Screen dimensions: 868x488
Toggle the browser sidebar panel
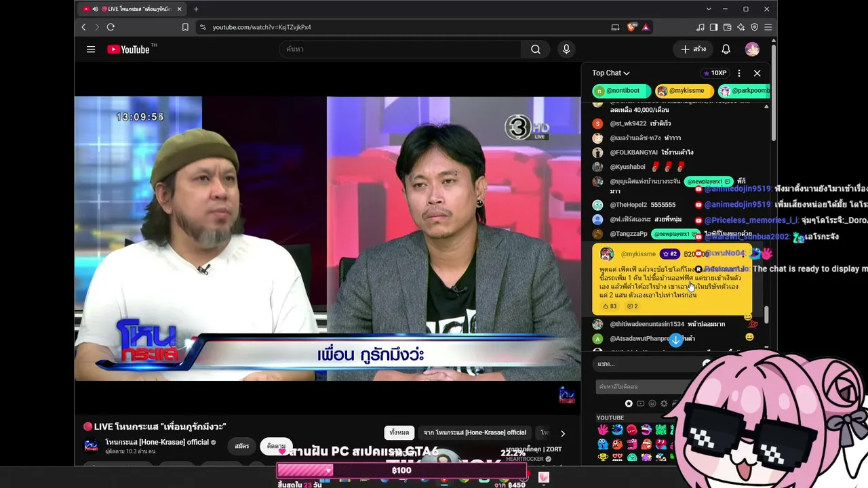coord(714,27)
